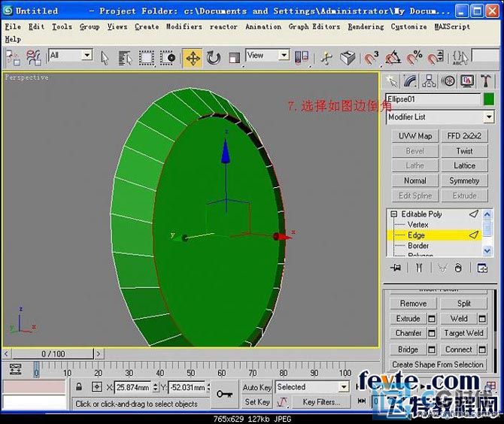Click the Target Weld button
This screenshot has width=504, height=424.
coord(464,333)
